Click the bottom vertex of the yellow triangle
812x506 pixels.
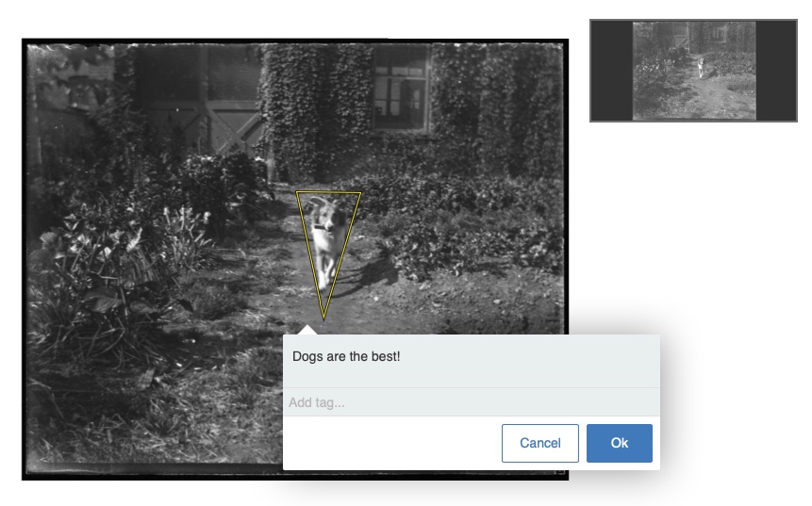tap(323, 319)
